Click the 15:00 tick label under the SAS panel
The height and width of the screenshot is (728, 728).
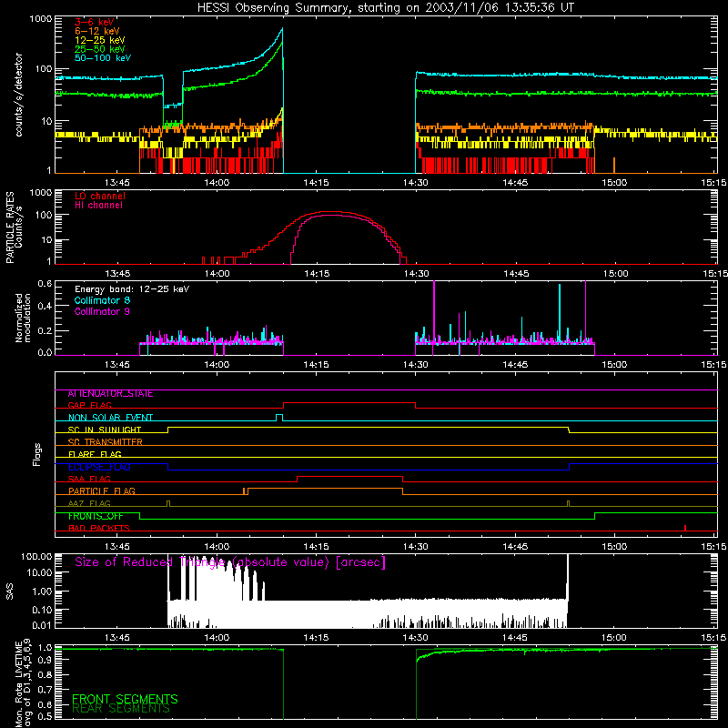(614, 638)
